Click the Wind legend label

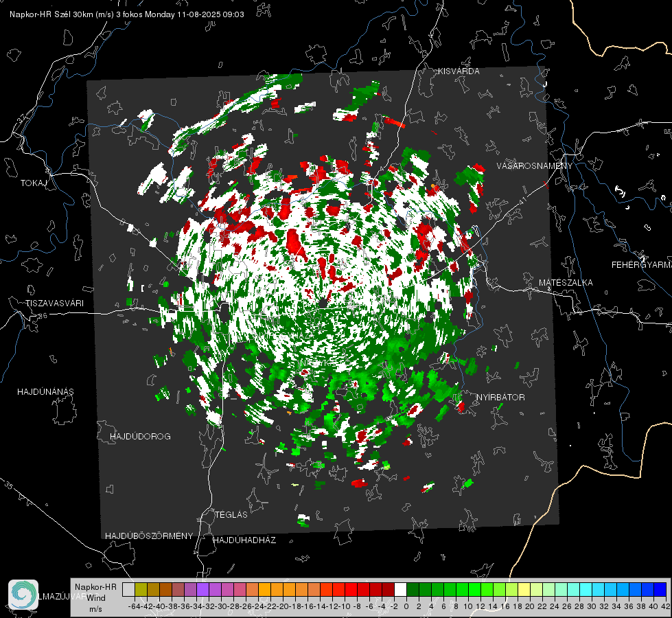point(96,598)
